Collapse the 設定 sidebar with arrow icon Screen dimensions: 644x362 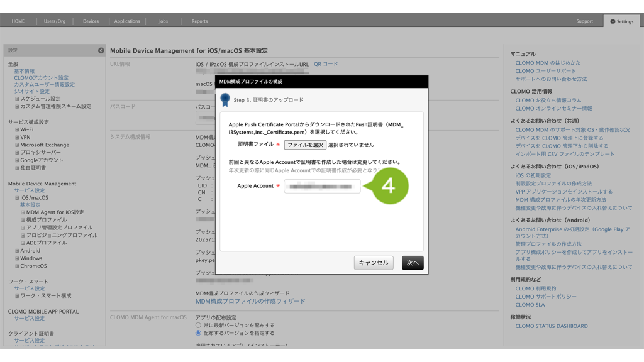pyautogui.click(x=101, y=50)
